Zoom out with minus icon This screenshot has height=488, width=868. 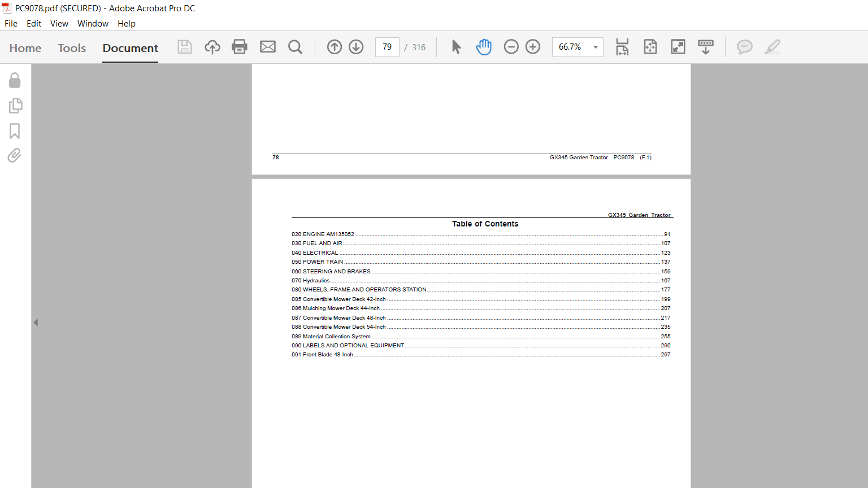[x=511, y=47]
